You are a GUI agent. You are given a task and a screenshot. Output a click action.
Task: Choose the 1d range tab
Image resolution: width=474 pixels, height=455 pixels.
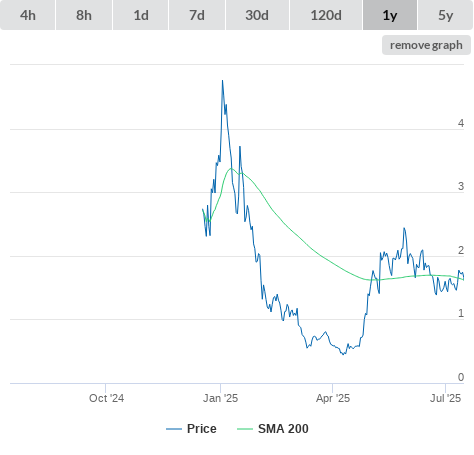tap(141, 15)
